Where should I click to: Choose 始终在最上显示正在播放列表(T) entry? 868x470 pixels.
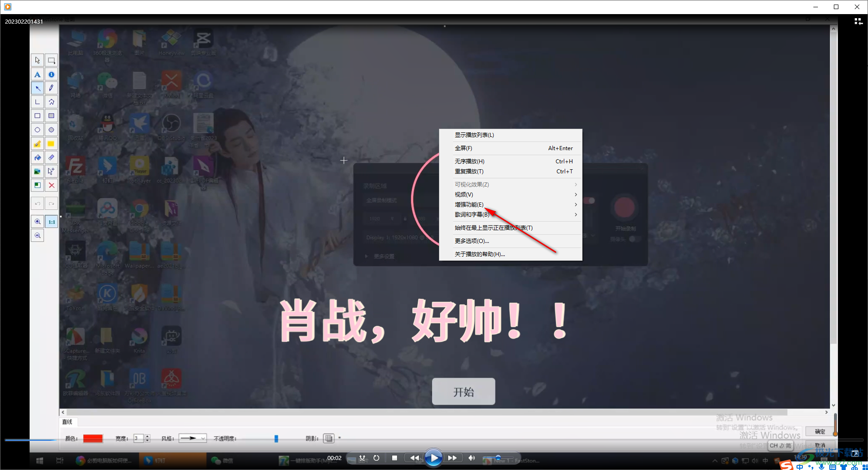(x=511, y=227)
